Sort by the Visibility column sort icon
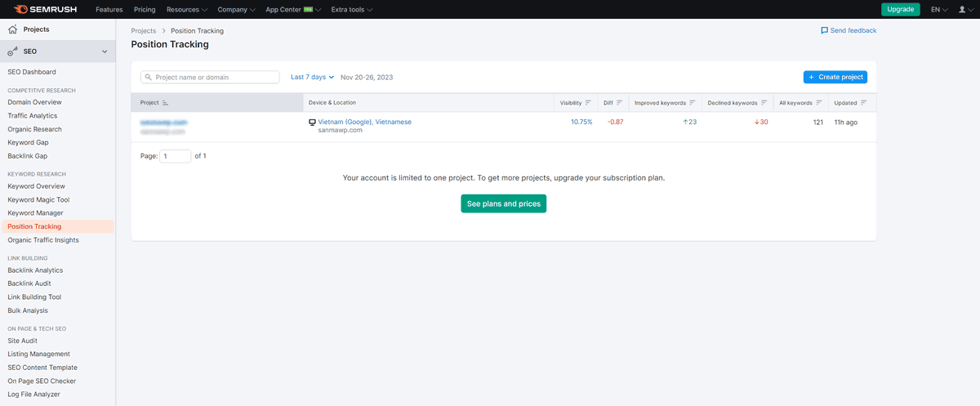The height and width of the screenshot is (406, 980). (588, 103)
